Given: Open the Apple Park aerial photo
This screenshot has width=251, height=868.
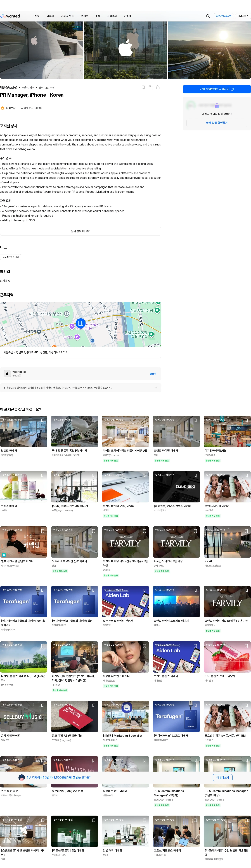Looking at the screenshot, I should coord(209,50).
